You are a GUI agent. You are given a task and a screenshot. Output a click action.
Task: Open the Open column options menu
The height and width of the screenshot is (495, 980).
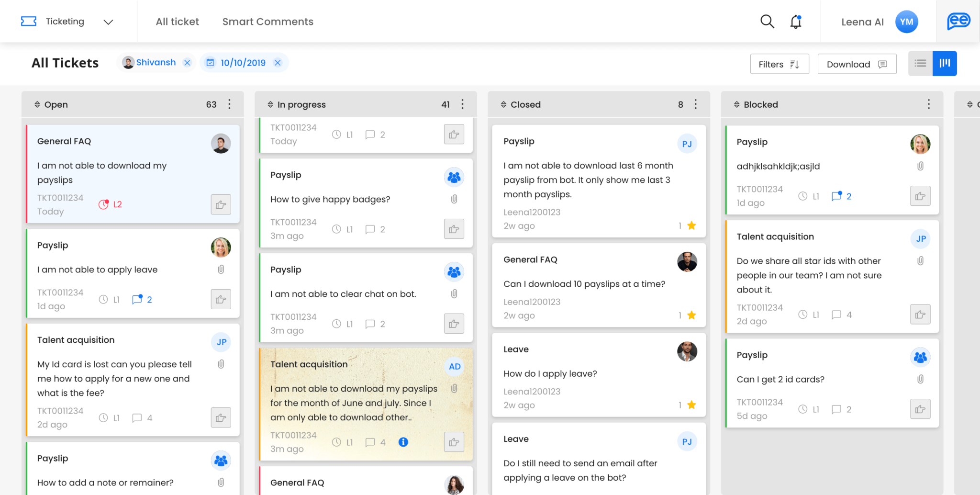coord(230,104)
